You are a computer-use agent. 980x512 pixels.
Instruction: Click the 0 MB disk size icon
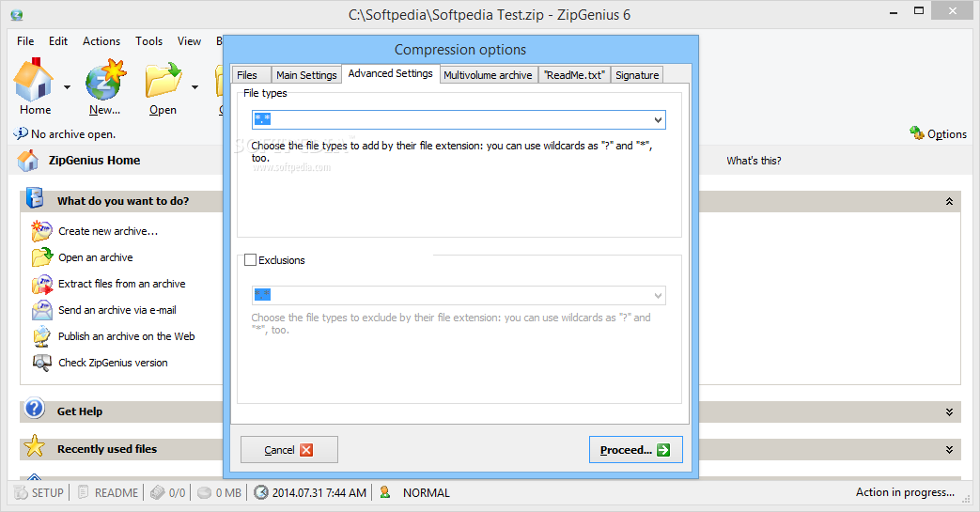(204, 492)
